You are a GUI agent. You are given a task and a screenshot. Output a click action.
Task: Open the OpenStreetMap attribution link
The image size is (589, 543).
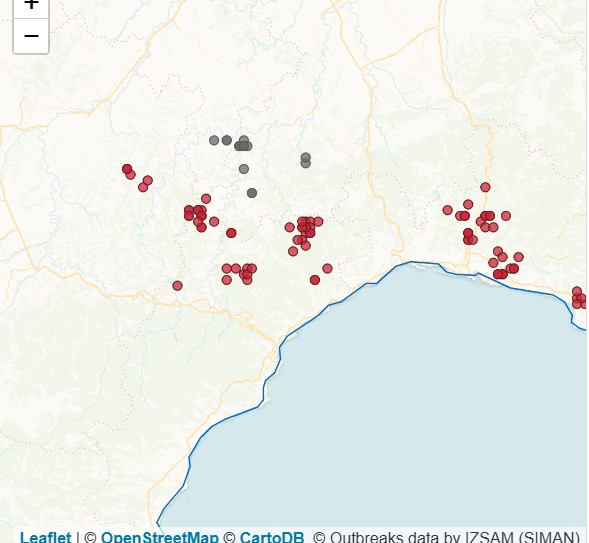[x=160, y=537]
